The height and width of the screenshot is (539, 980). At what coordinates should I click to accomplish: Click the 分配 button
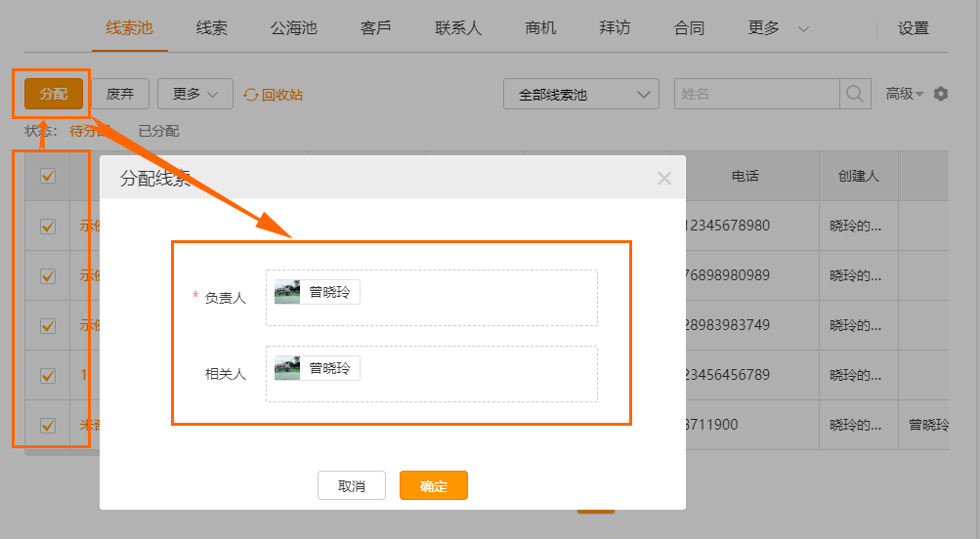click(54, 94)
